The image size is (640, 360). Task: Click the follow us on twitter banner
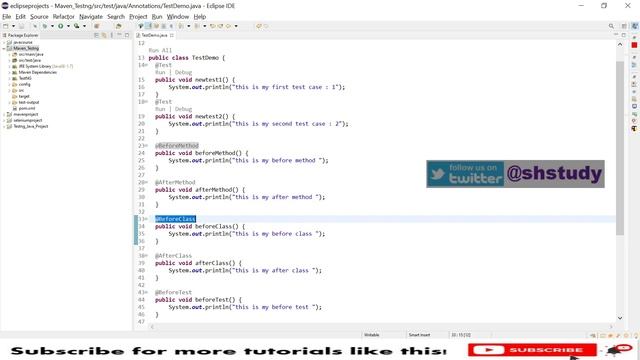(515, 174)
